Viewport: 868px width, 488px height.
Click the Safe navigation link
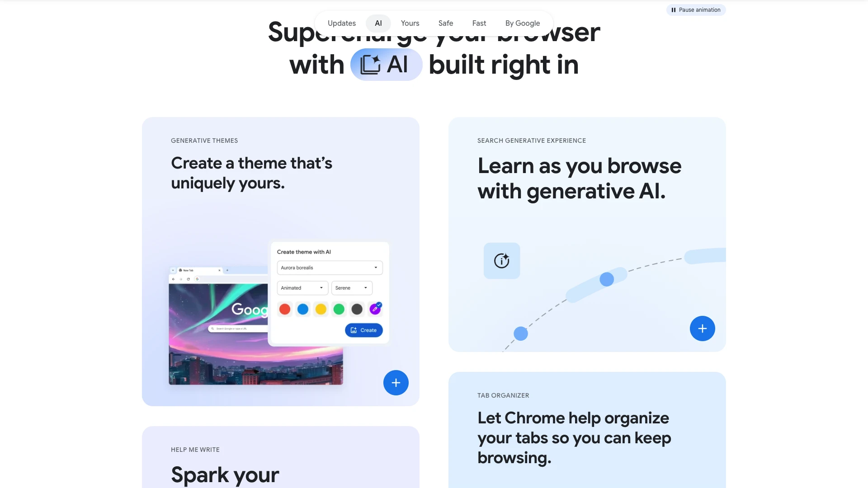(x=446, y=23)
